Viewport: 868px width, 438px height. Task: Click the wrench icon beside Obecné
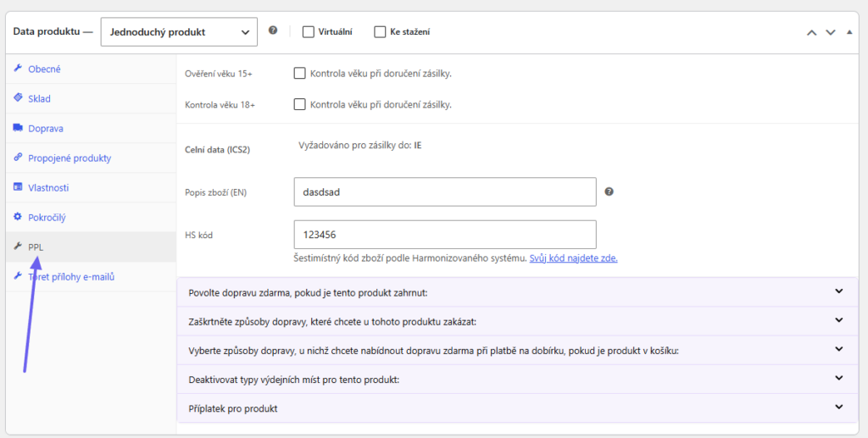18,69
